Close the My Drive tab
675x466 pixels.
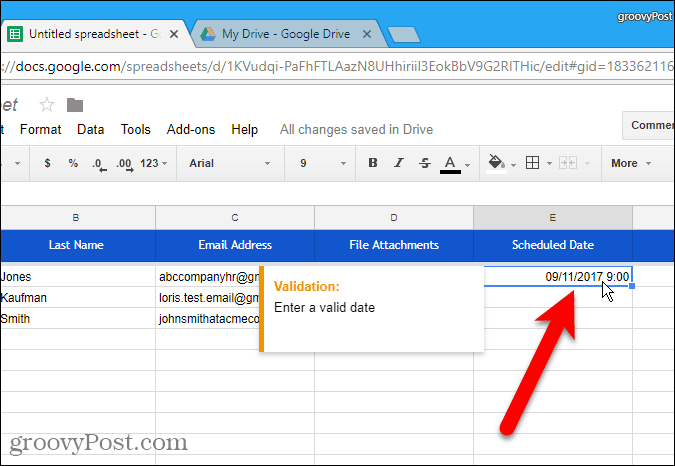point(367,34)
